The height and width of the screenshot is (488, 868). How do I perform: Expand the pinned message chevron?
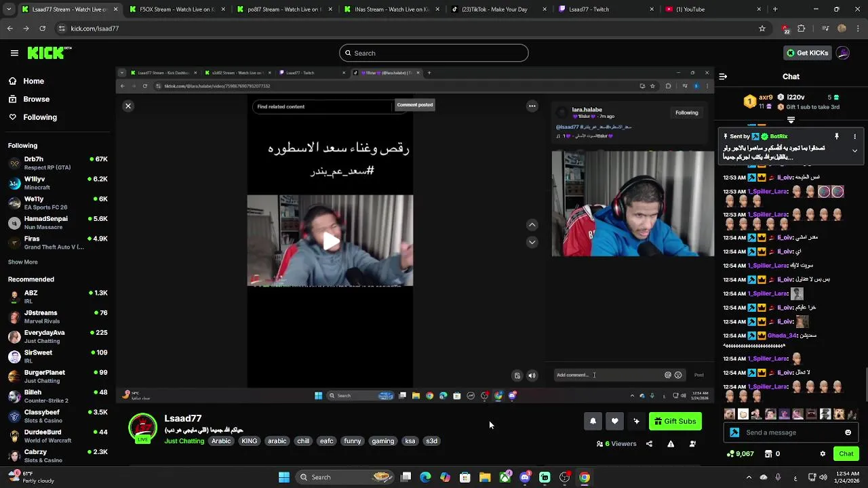[854, 150]
